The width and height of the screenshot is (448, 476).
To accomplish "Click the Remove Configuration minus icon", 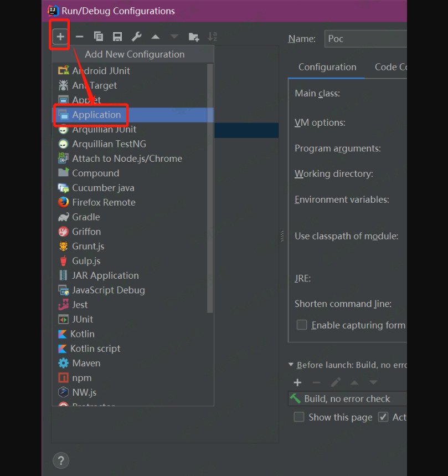I will coord(79,37).
